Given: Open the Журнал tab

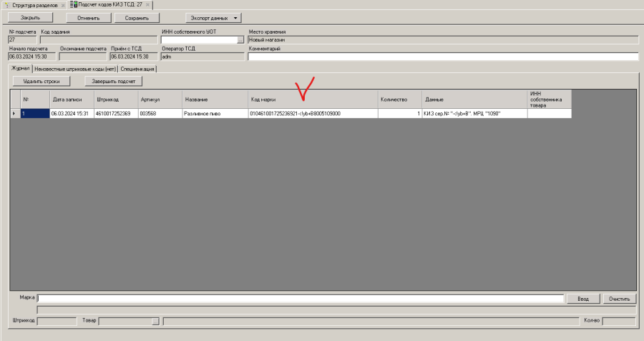Looking at the screenshot, I should (20, 68).
